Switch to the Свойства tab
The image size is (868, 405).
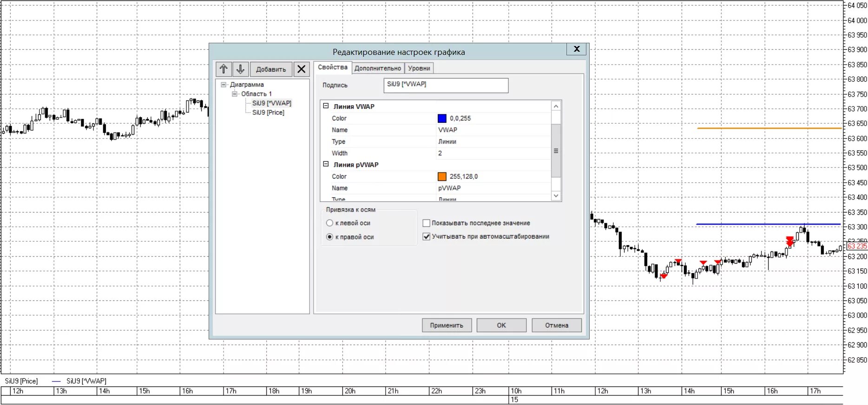tap(333, 67)
